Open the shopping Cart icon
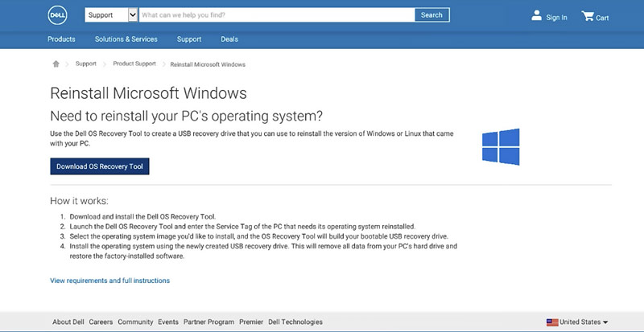Image resolution: width=644 pixels, height=332 pixels. pyautogui.click(x=588, y=16)
